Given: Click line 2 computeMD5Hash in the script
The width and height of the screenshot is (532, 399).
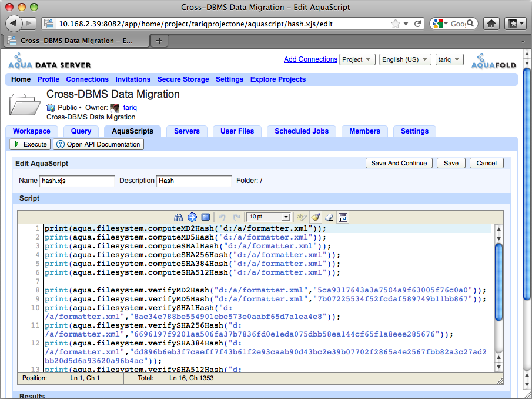Looking at the screenshot, I should [185, 237].
